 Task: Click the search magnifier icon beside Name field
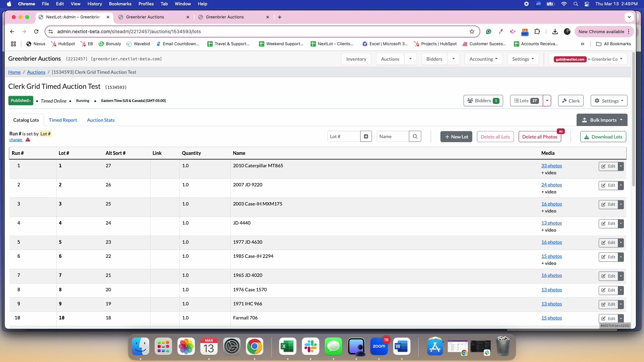pyautogui.click(x=415, y=136)
